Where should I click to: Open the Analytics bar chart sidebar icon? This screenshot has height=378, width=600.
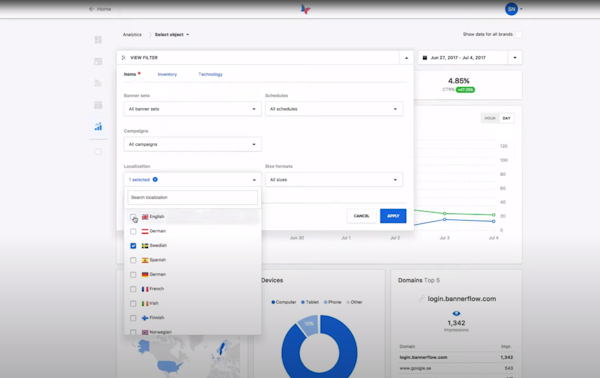coord(98,126)
